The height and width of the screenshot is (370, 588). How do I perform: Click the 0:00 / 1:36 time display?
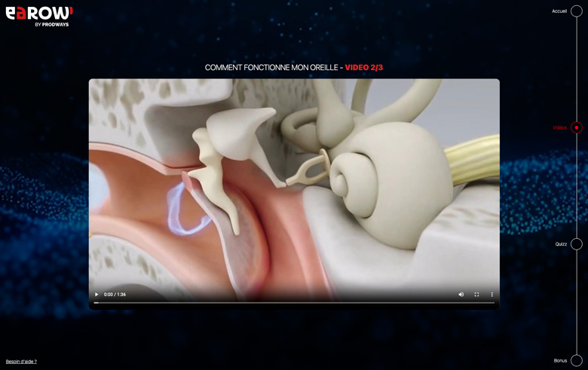(115, 295)
